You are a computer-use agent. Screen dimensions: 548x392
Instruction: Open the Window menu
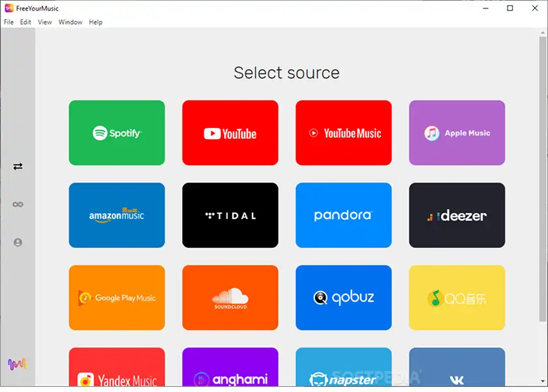point(70,22)
